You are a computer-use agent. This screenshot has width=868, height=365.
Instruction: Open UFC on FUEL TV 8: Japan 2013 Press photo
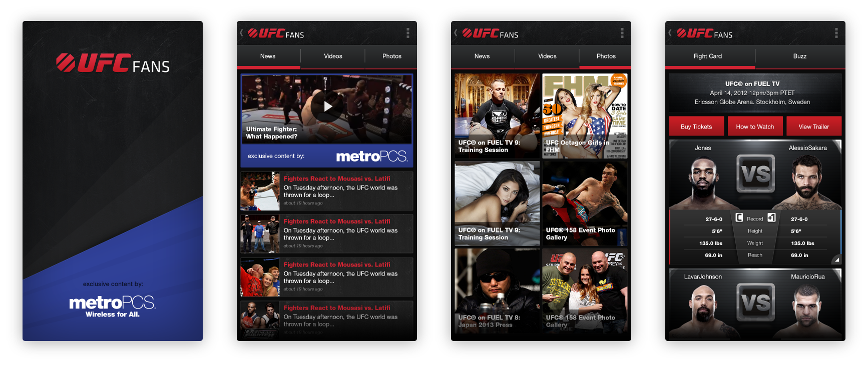click(x=497, y=291)
